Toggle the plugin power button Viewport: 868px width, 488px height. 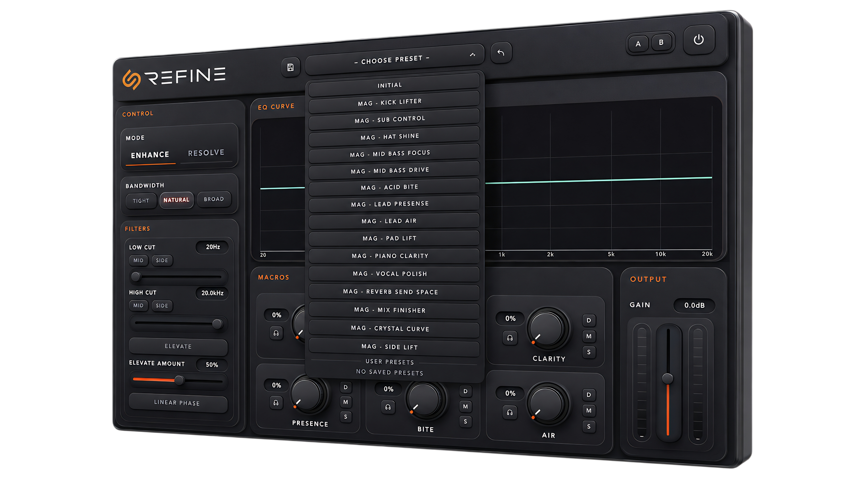tap(698, 40)
